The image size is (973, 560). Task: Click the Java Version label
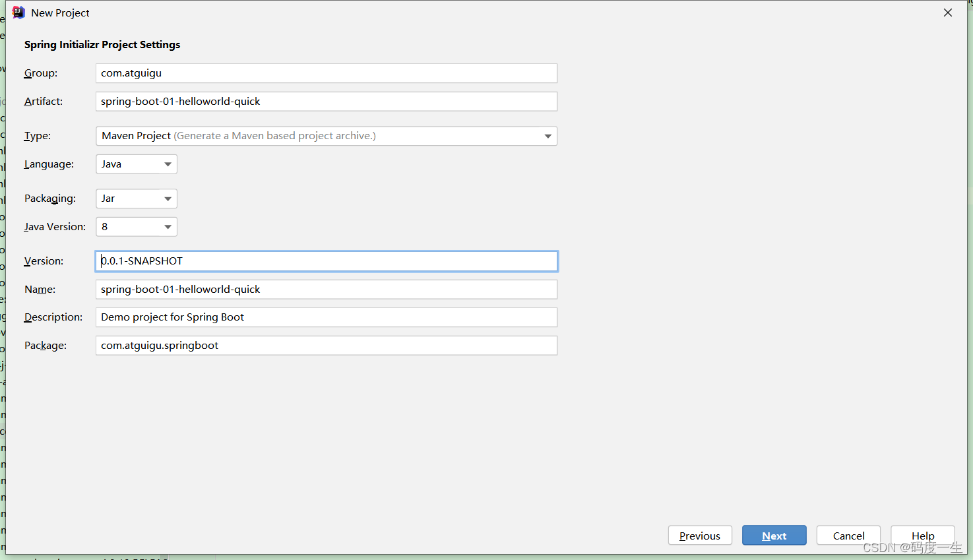click(55, 227)
